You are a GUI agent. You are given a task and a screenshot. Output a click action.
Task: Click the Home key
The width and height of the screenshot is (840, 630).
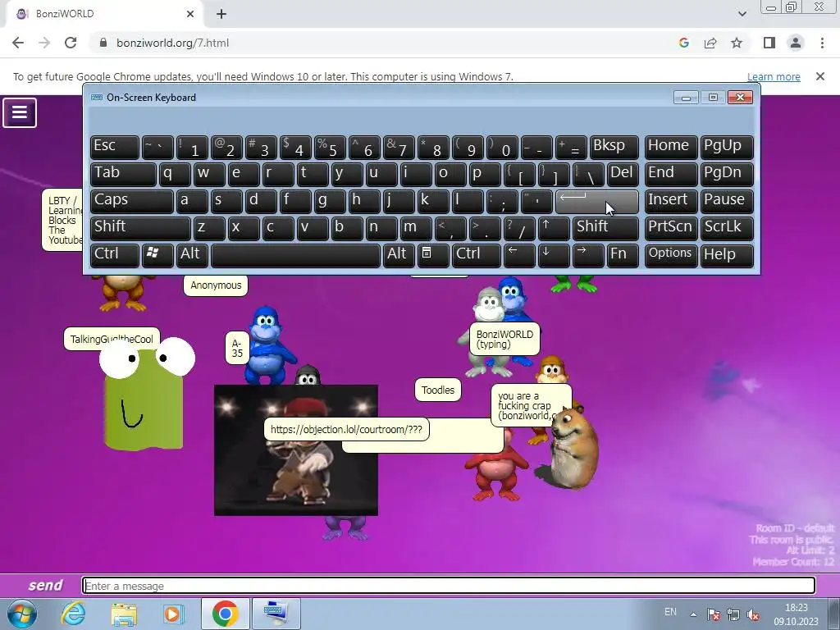(671, 146)
